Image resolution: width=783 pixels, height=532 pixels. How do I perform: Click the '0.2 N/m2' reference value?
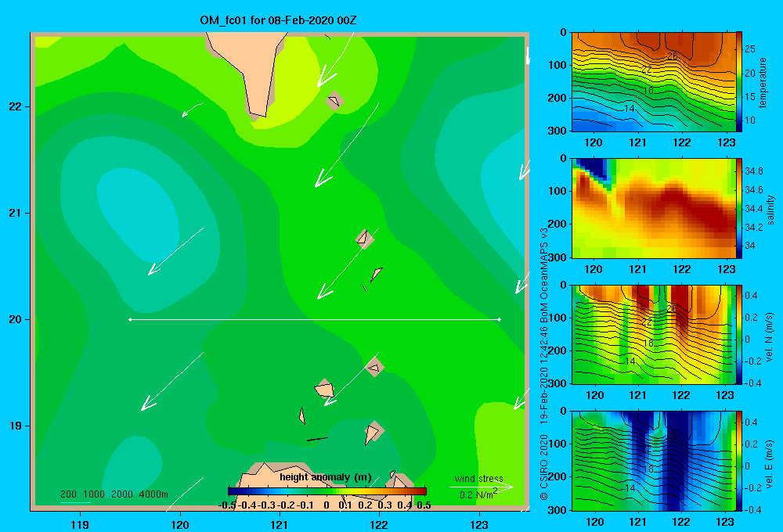coord(478,494)
